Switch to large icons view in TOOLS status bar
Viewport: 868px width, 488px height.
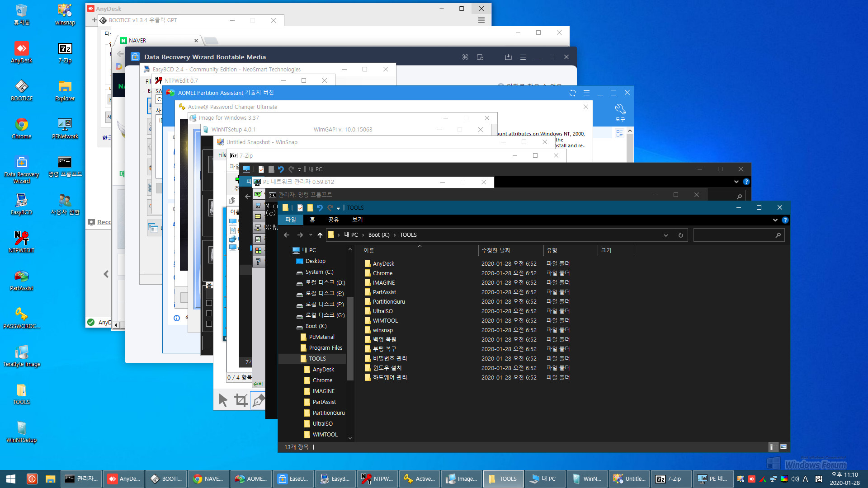[x=783, y=447]
